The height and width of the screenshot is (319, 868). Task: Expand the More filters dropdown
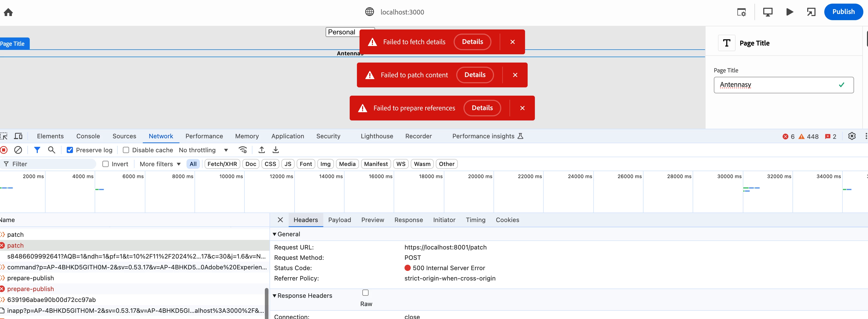point(160,164)
